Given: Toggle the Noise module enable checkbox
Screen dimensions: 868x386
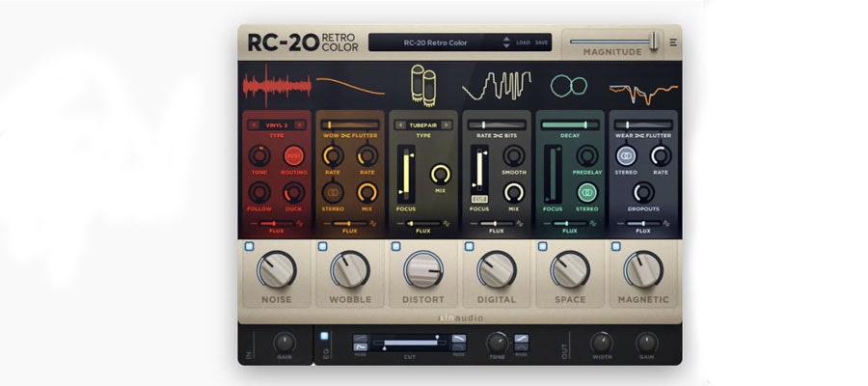Looking at the screenshot, I should tap(248, 247).
